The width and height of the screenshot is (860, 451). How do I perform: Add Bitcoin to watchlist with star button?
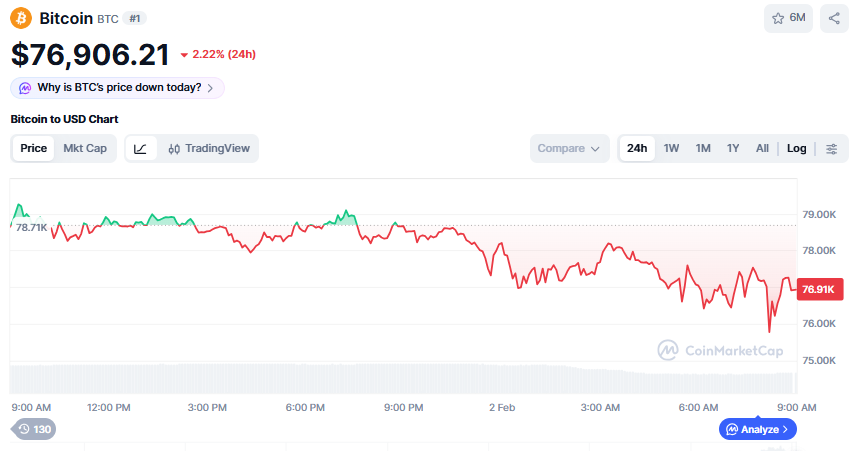click(x=788, y=18)
